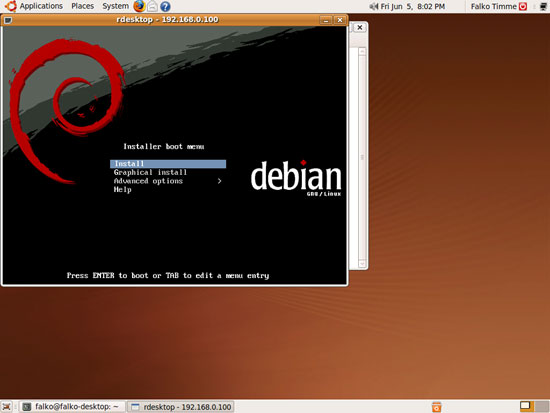Open the mail launcher icon in top panel
The width and height of the screenshot is (550, 413).
point(152,6)
